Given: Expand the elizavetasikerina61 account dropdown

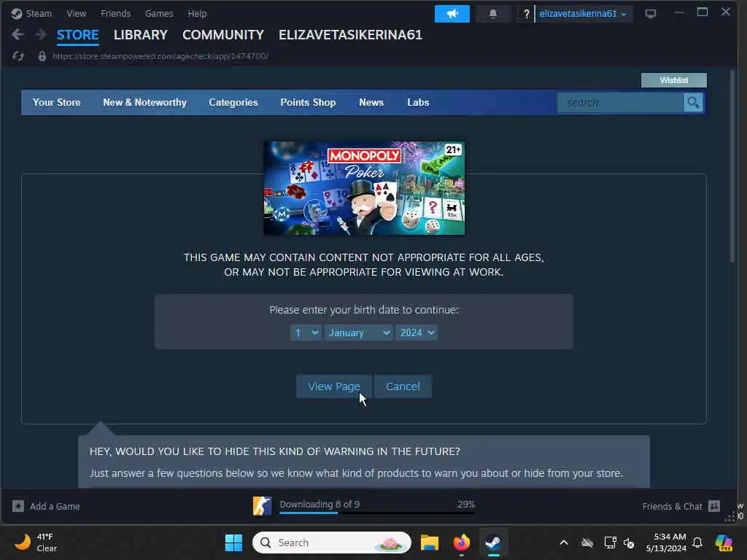Looking at the screenshot, I should tap(583, 14).
